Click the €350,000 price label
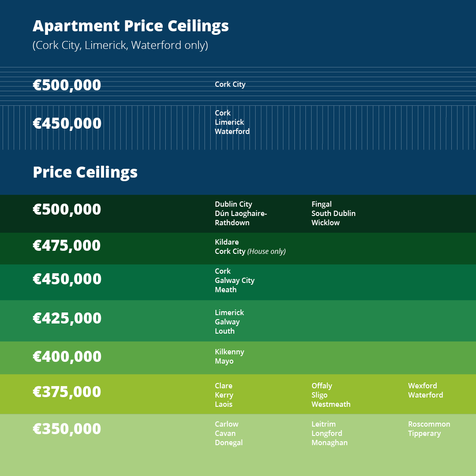Viewport: 476px width, 476px height. 67,429
